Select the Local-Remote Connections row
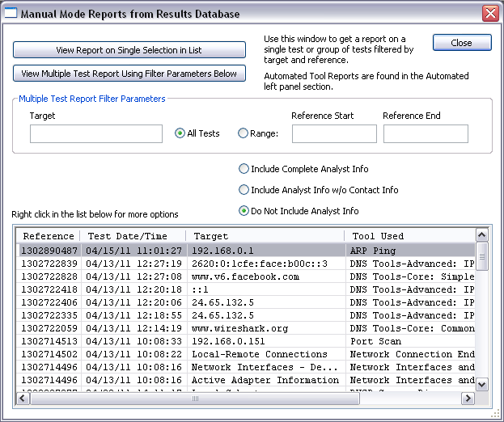This screenshot has height=422, width=504. (x=246, y=354)
